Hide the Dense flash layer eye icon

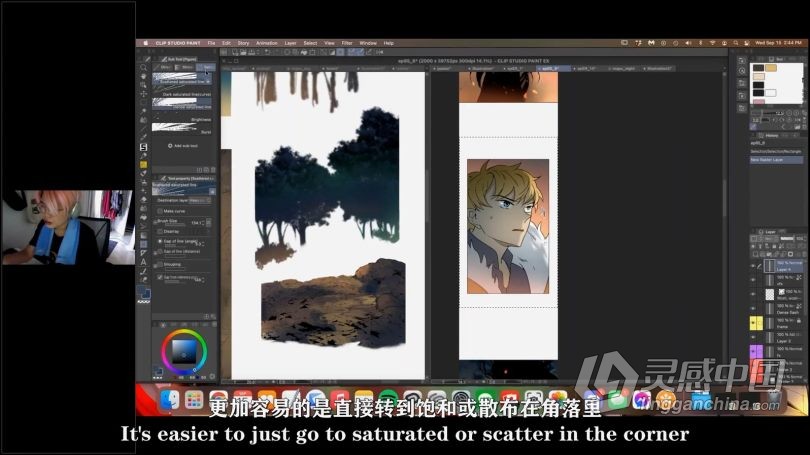[753, 309]
